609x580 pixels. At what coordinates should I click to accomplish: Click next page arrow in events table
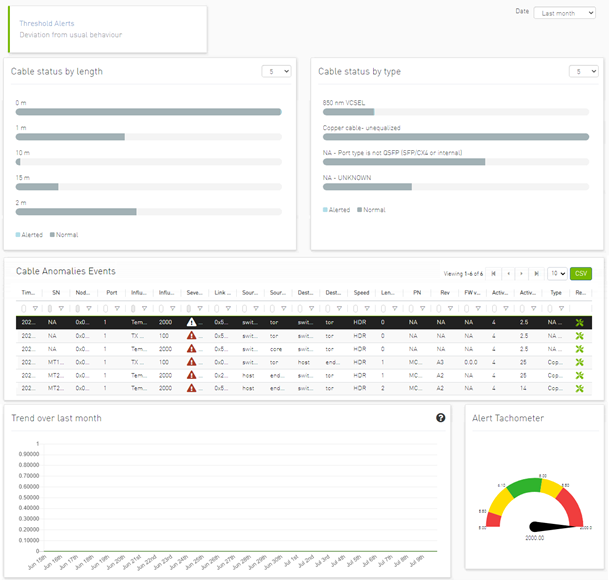click(x=523, y=273)
